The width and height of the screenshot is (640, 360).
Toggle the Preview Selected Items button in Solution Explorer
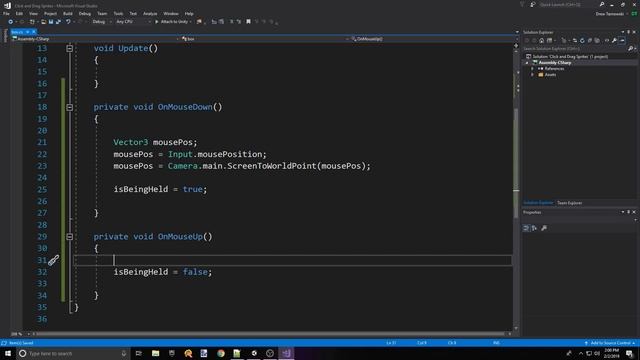pos(622,40)
